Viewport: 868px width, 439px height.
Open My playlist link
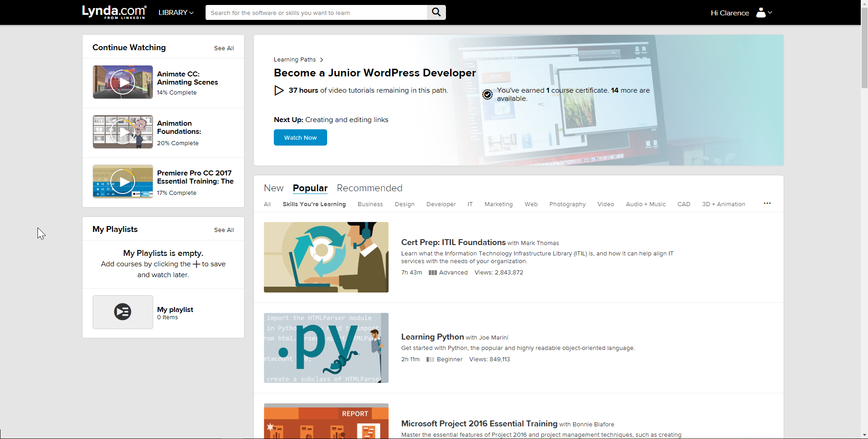[175, 310]
